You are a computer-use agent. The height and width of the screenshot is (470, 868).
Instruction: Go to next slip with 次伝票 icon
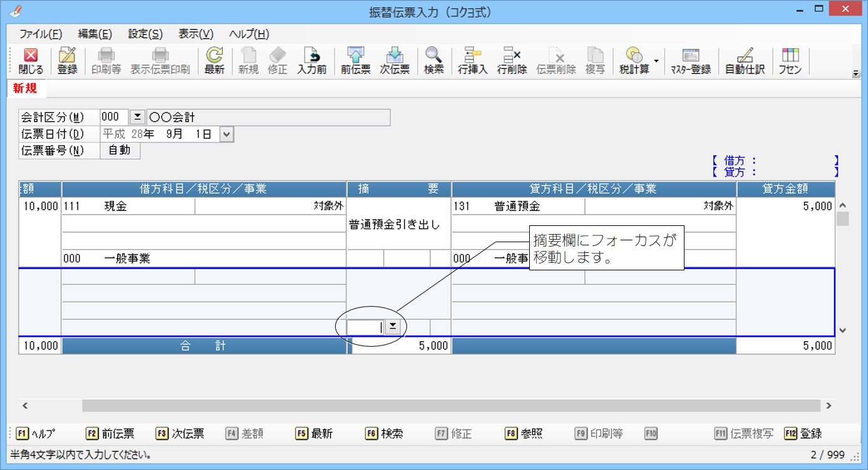tap(395, 61)
